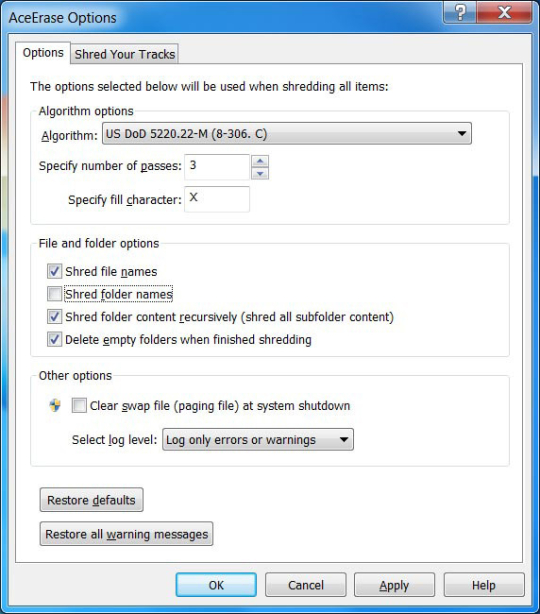The image size is (540, 614).
Task: Close the AceErase Options window
Action: pyautogui.click(x=505, y=12)
